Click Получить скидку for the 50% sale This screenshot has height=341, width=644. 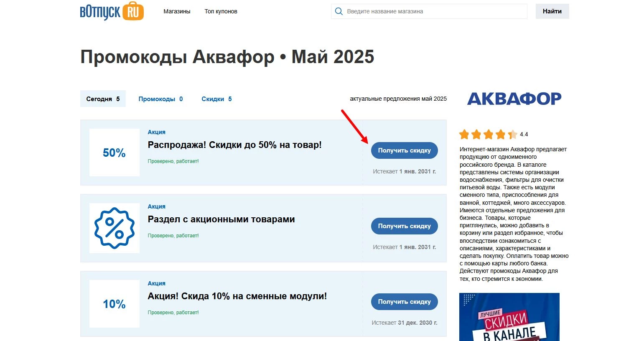[x=404, y=150]
